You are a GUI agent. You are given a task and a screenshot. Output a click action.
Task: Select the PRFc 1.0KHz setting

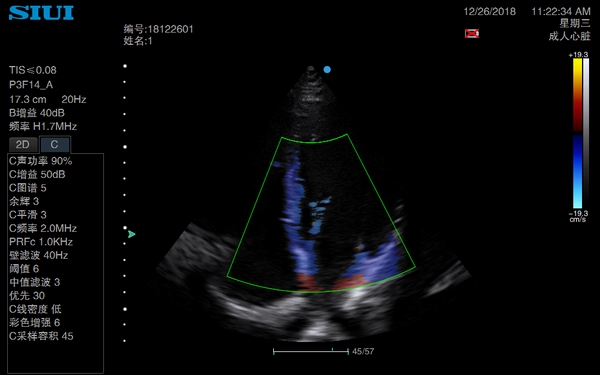click(x=41, y=242)
